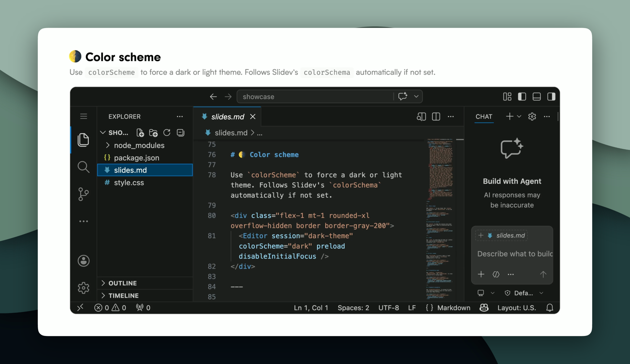Open the Manage gear in activity bar
630x364 pixels.
pyautogui.click(x=83, y=288)
